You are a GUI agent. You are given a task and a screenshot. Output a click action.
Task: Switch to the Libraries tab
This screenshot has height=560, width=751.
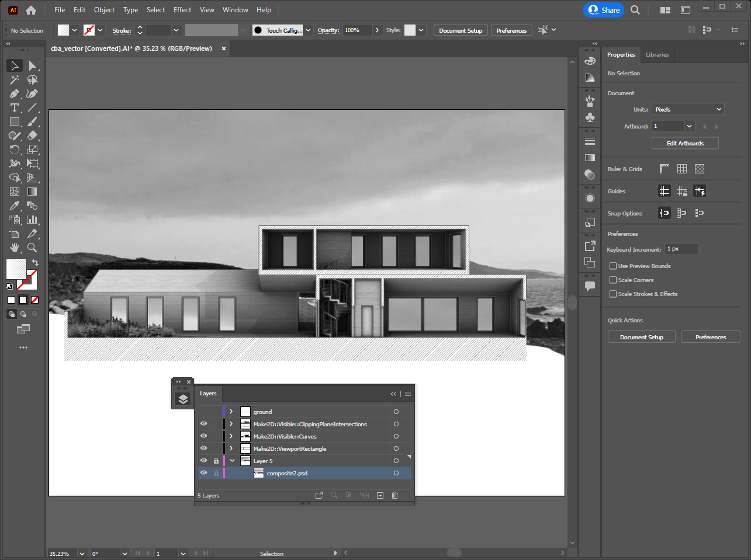(657, 55)
